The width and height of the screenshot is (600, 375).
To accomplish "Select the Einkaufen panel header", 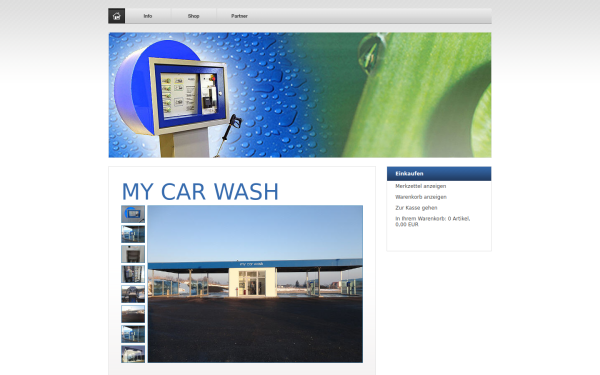I will coord(439,174).
